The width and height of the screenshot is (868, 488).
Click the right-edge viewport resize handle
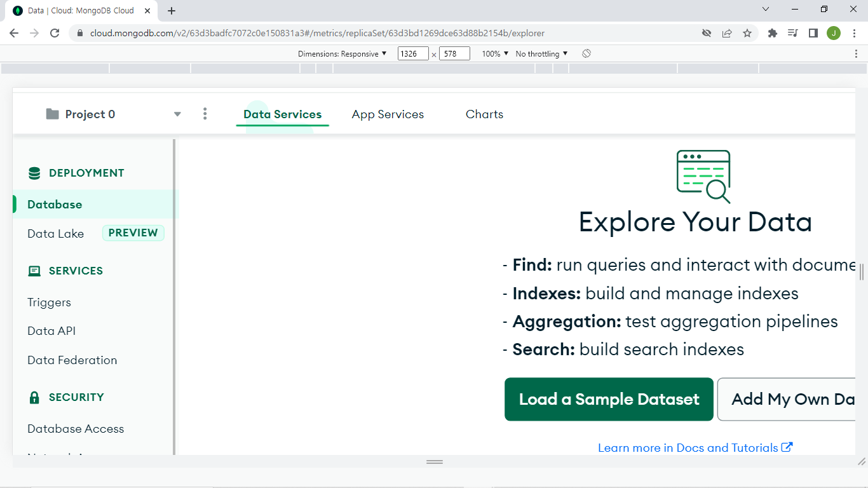pos(862,272)
